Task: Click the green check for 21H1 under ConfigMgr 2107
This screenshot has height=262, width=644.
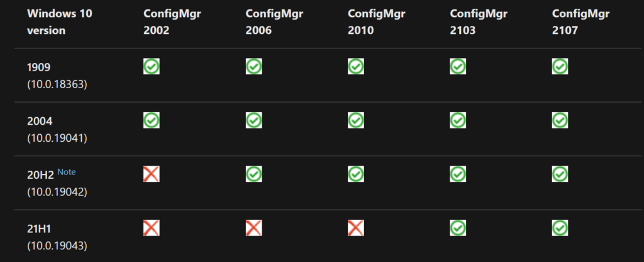Action: [560, 228]
